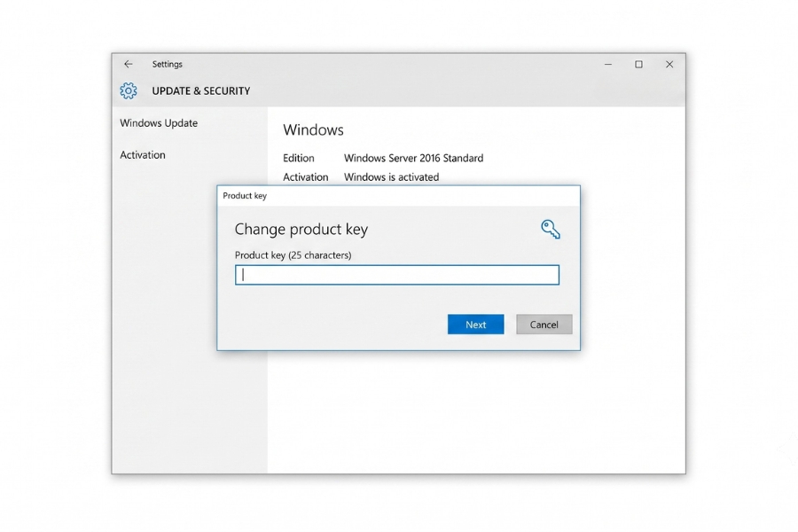The height and width of the screenshot is (532, 798).
Task: Click the Update & Security gear icon
Action: pos(129,90)
